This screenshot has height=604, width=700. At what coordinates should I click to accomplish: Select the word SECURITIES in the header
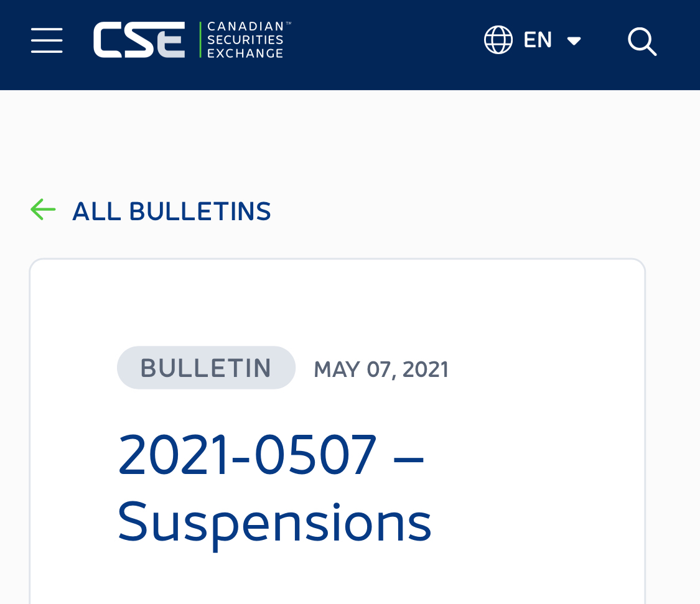click(x=245, y=40)
